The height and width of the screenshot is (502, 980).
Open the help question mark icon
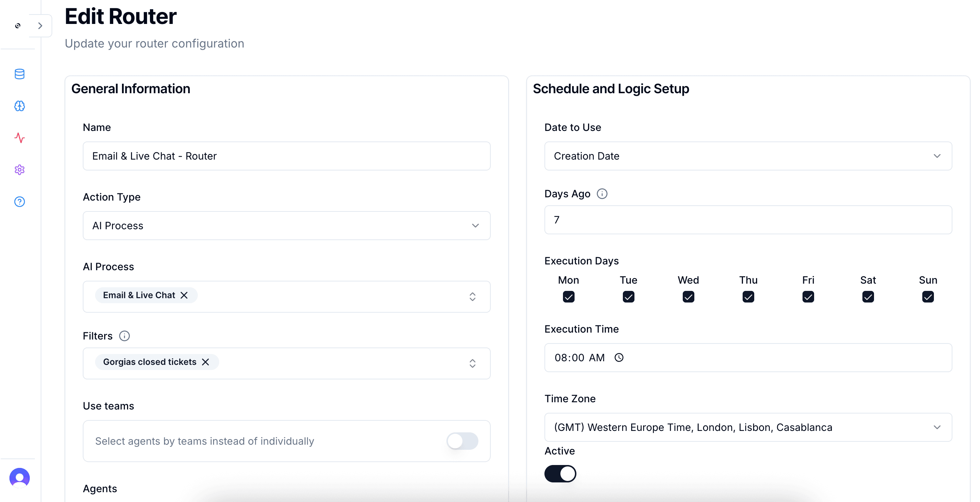pyautogui.click(x=19, y=202)
